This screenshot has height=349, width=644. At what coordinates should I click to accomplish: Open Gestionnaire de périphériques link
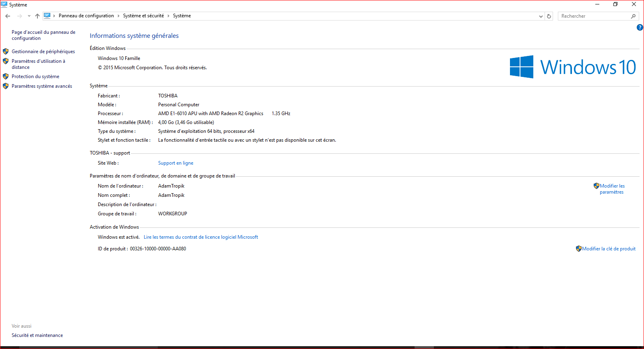[43, 52]
